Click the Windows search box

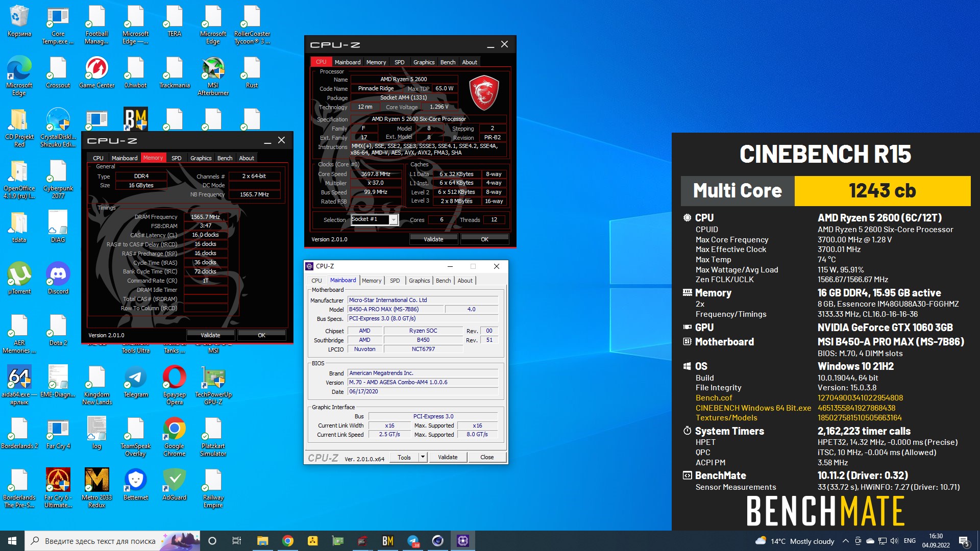[x=112, y=541]
